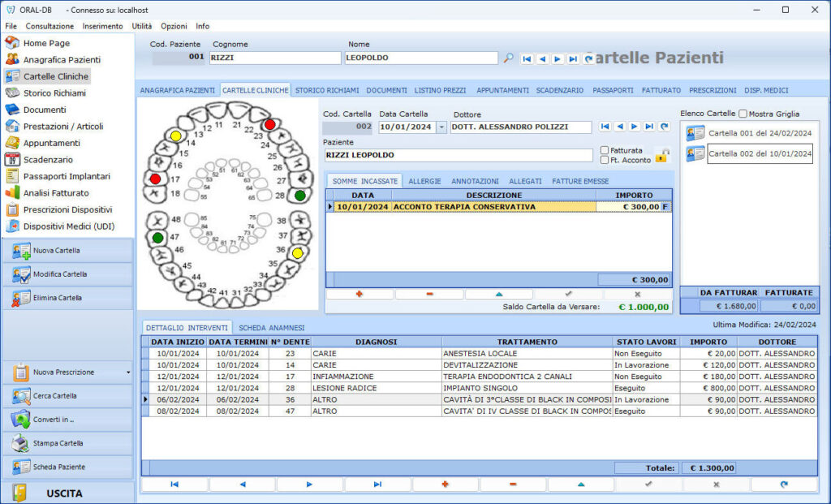The width and height of the screenshot is (831, 504).
Task: Open the Inserimento menu
Action: [x=102, y=26]
